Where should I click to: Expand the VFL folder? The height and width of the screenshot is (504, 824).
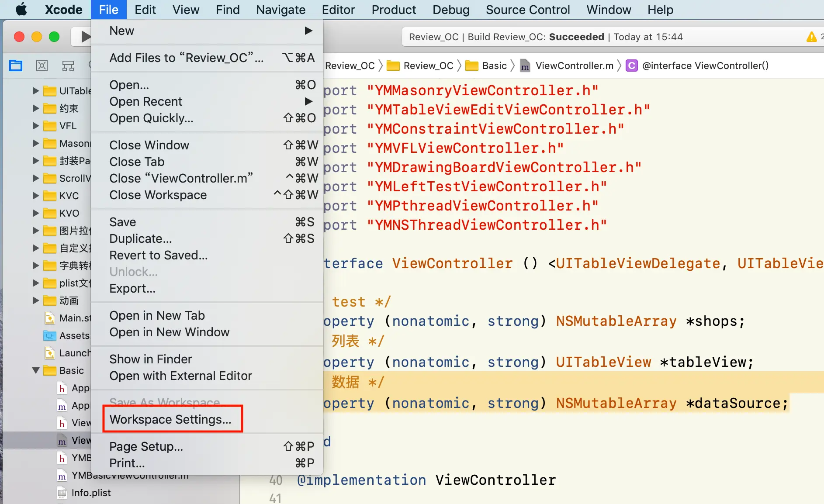pyautogui.click(x=36, y=126)
